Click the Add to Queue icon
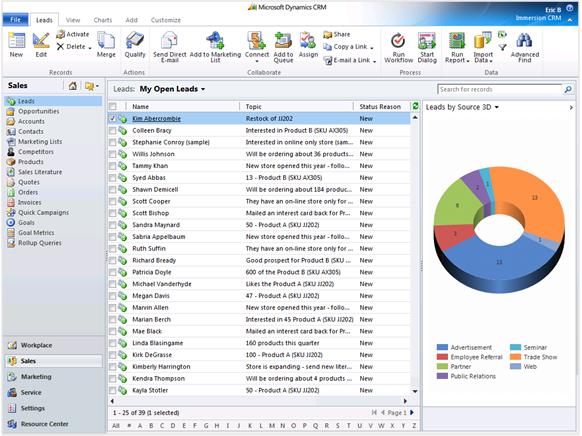Image resolution: width=582 pixels, height=436 pixels. click(283, 40)
